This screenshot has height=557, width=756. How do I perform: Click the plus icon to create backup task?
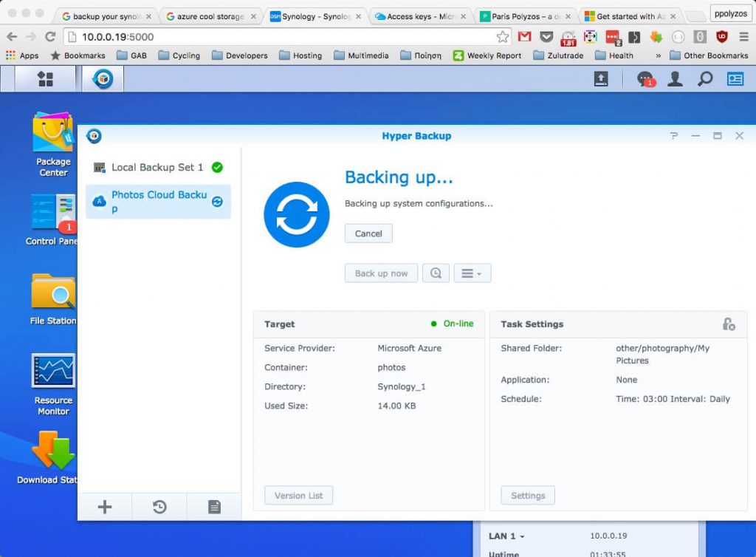(x=105, y=507)
